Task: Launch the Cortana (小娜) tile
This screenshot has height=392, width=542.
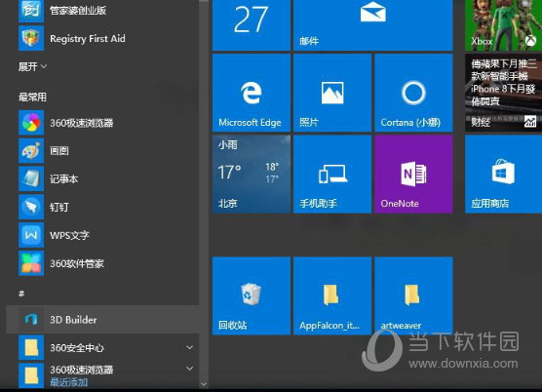Action: pos(413,93)
